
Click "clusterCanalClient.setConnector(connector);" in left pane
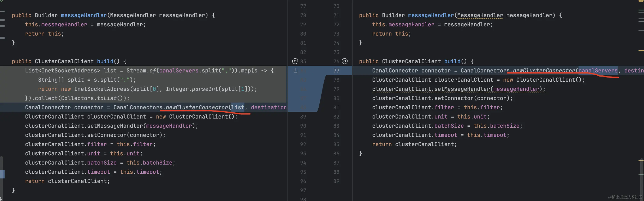pyautogui.click(x=95, y=135)
